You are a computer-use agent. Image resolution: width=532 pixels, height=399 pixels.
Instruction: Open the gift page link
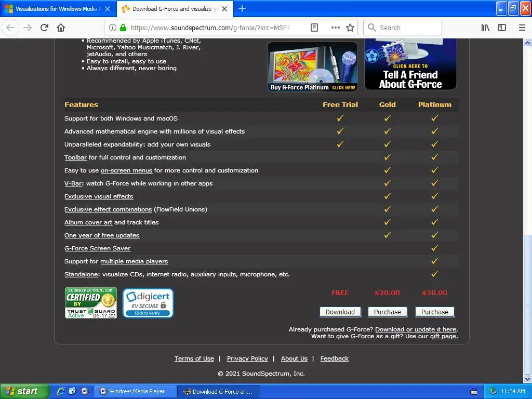[x=443, y=336]
